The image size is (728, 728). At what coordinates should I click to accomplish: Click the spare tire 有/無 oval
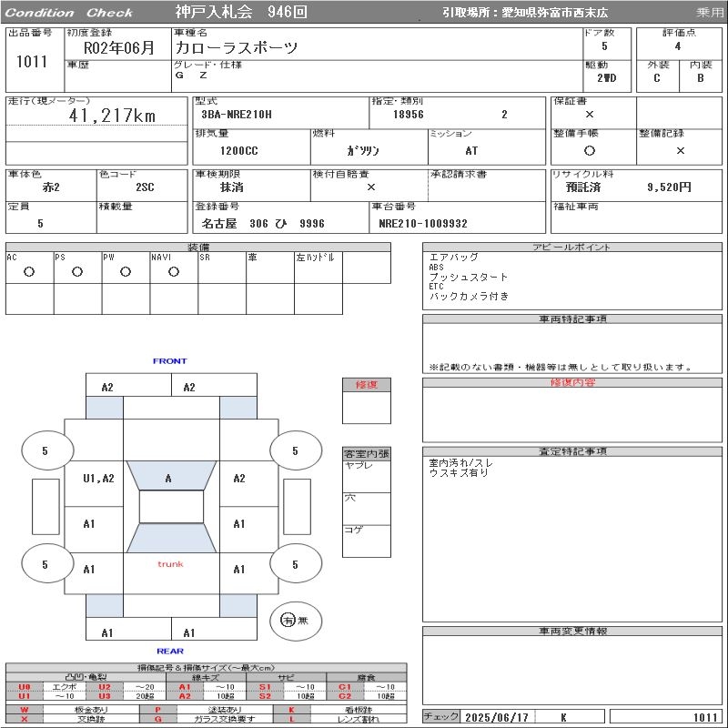pyautogui.click(x=294, y=620)
